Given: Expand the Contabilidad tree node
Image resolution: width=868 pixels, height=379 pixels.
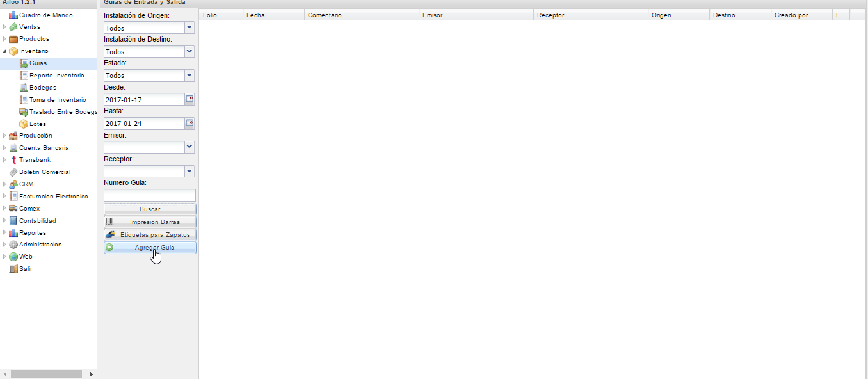Looking at the screenshot, I should pos(4,221).
